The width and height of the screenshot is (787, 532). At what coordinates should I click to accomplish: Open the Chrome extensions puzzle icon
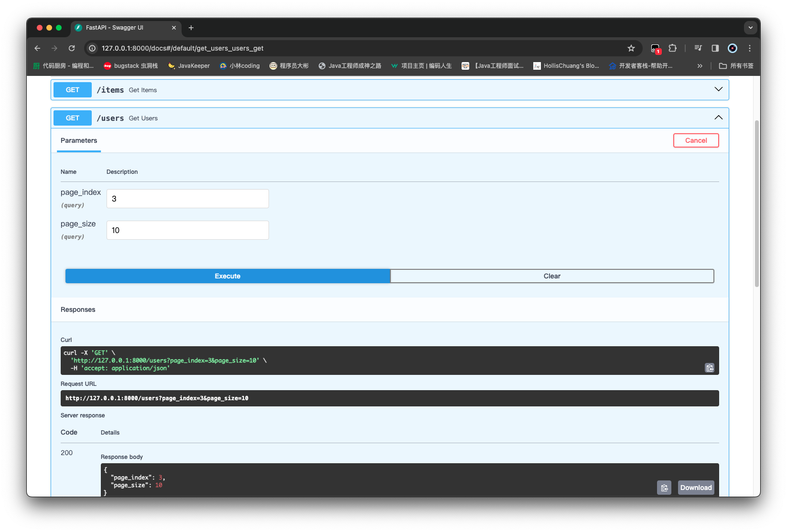coord(673,48)
